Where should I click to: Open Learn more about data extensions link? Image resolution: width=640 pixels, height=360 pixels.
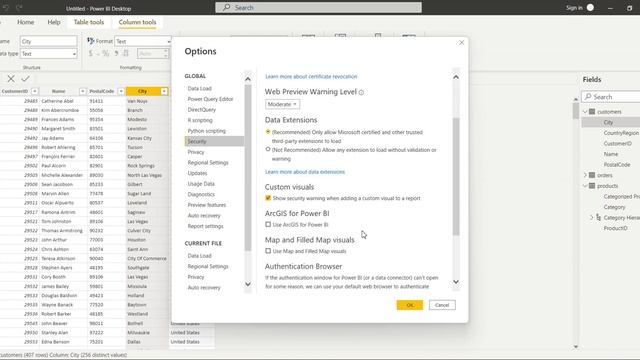tap(305, 172)
